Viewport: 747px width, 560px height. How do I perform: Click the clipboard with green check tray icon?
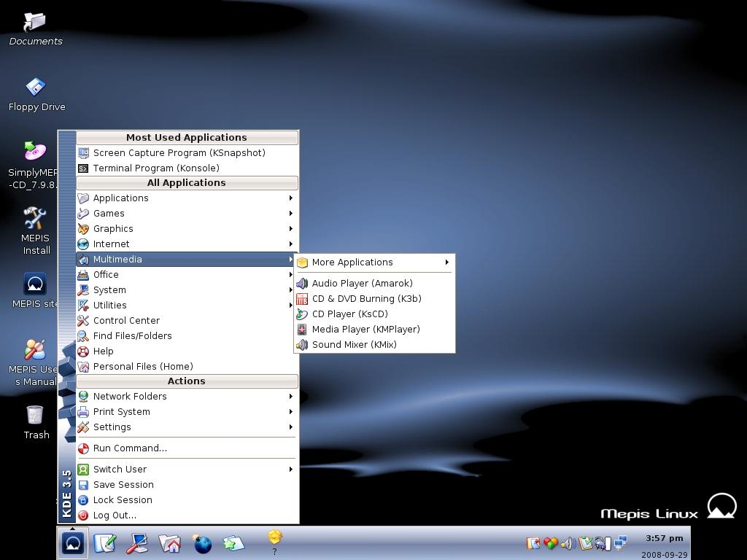[x=586, y=542]
